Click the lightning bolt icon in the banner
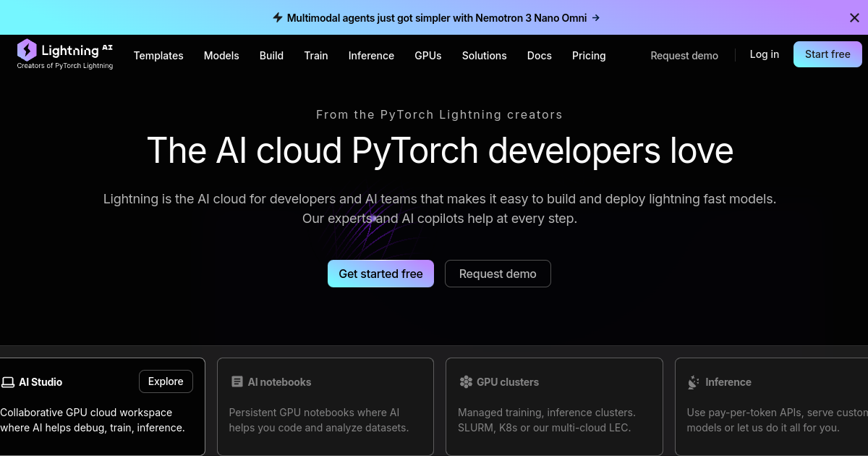Screen dimensions: 868x456 tap(278, 17)
